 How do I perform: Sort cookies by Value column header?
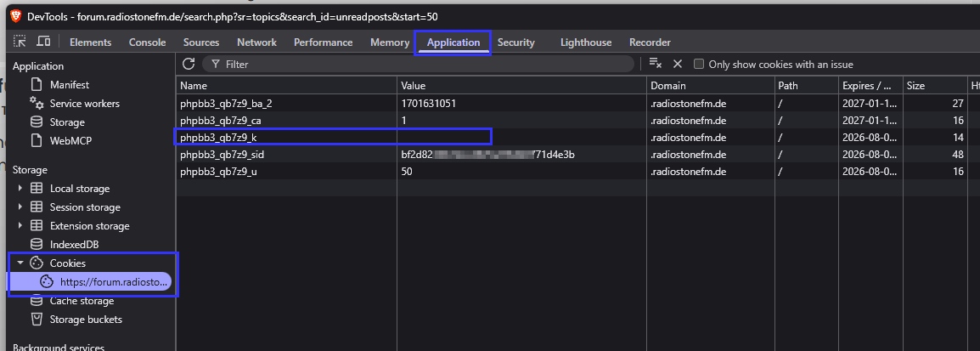(x=521, y=86)
